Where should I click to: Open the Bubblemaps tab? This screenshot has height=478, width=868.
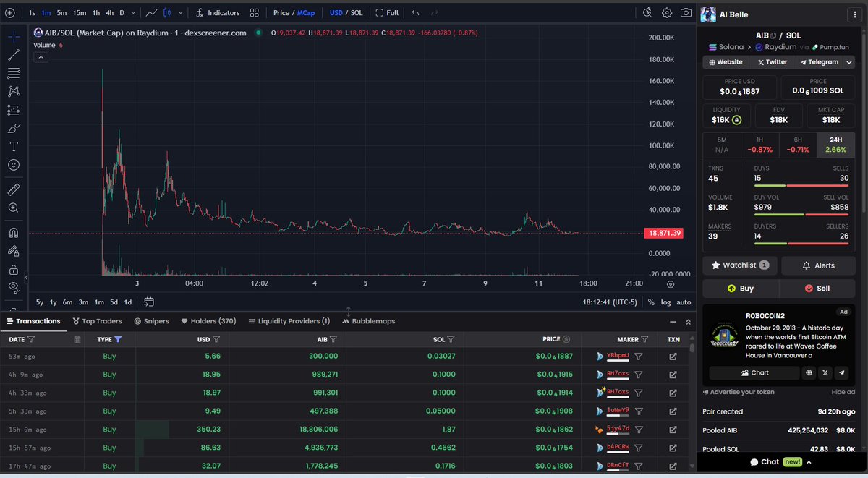(x=368, y=321)
